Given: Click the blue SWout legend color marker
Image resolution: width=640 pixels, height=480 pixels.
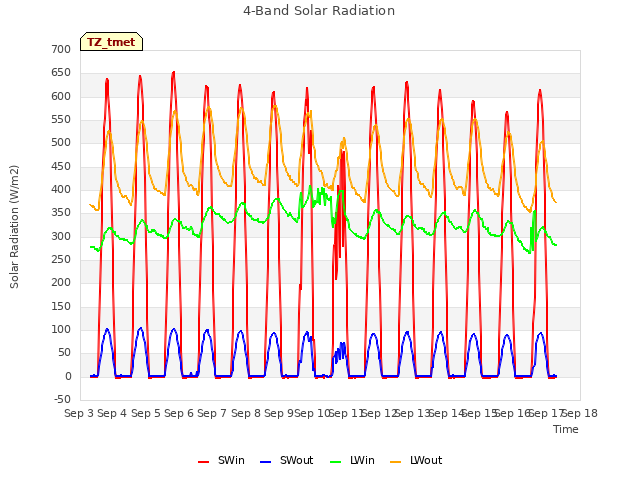Looking at the screenshot, I should (265, 462).
